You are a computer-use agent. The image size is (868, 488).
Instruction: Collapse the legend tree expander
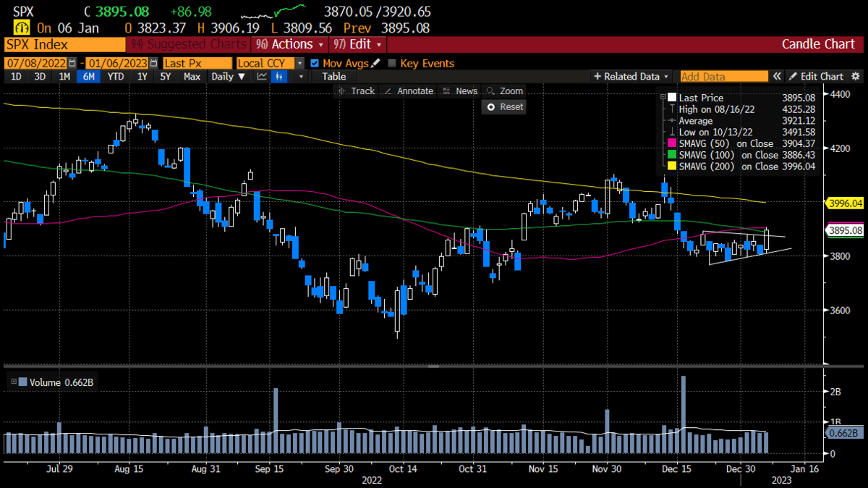663,98
